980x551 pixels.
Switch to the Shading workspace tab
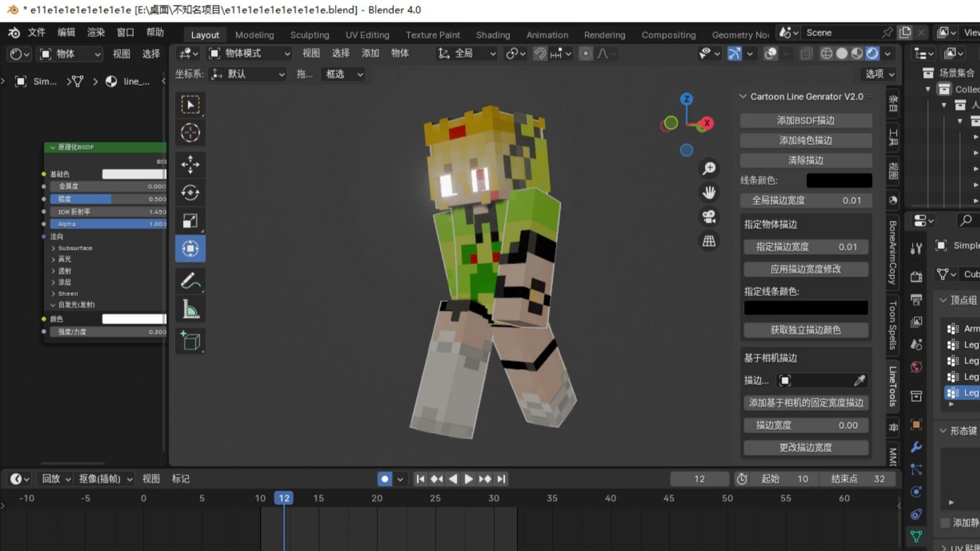click(x=493, y=35)
